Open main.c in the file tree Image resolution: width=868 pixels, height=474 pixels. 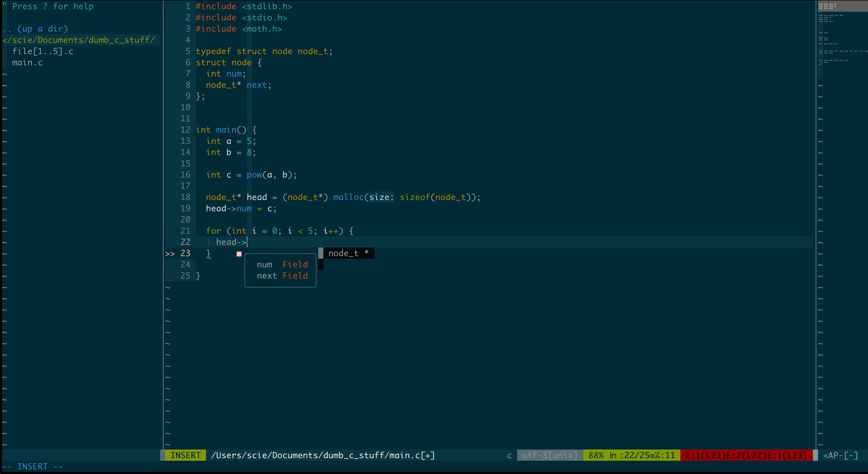click(x=27, y=63)
